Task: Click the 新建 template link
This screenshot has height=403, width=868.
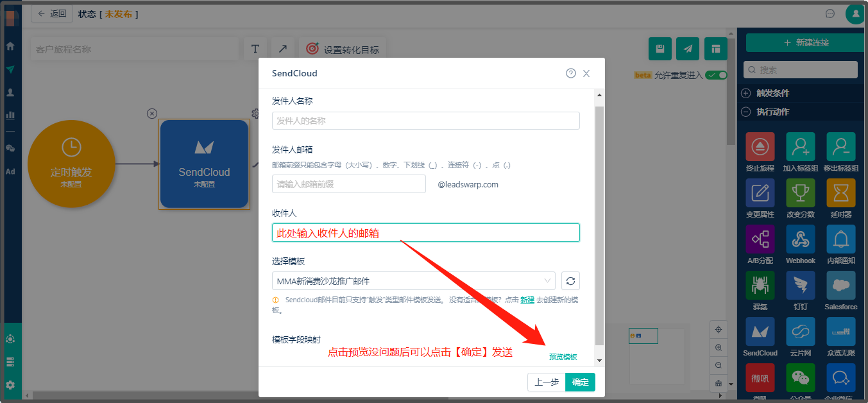Action: tap(527, 300)
